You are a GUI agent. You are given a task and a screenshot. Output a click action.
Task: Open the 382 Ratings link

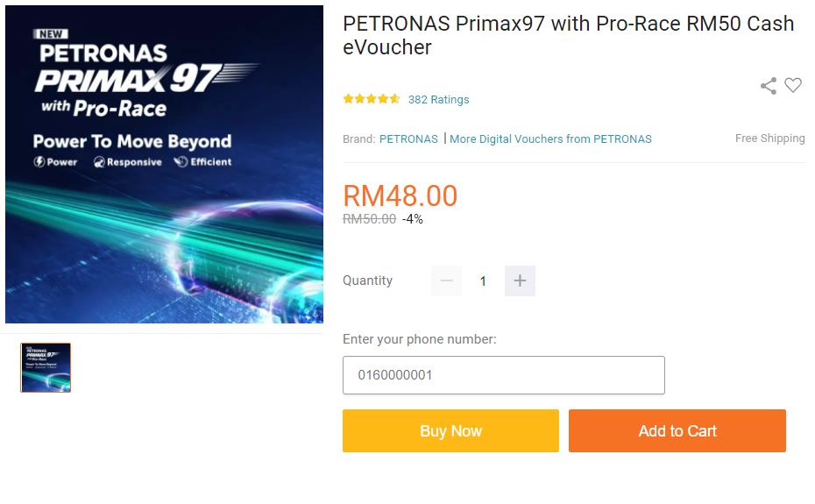(x=438, y=99)
